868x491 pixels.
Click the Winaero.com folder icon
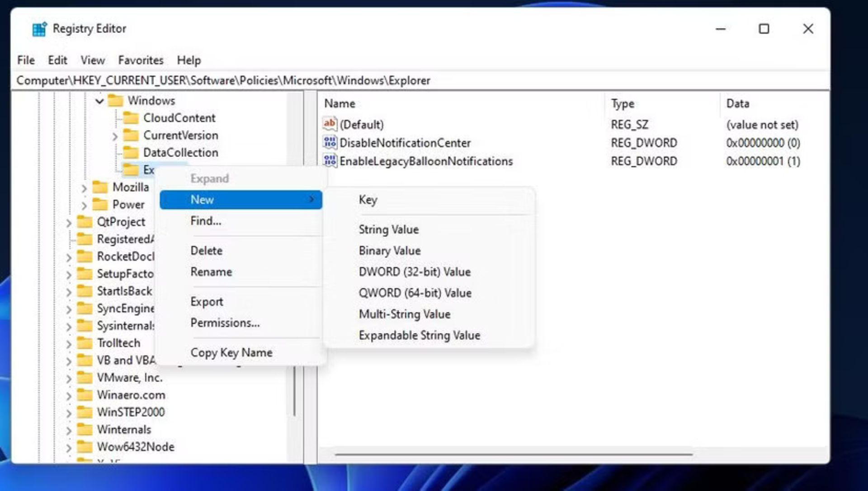coord(85,395)
